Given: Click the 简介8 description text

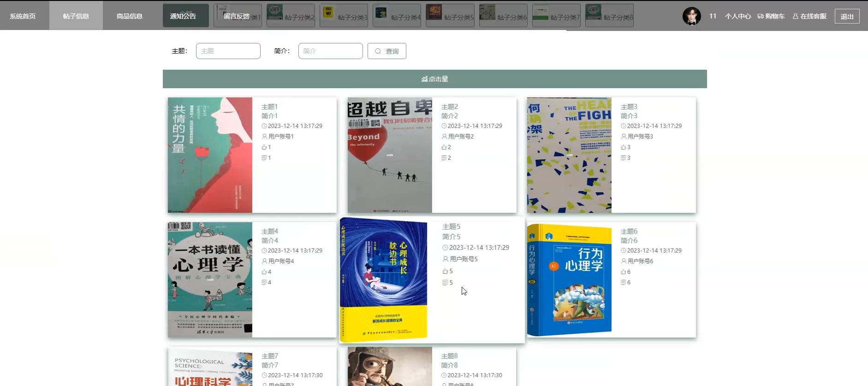Looking at the screenshot, I should 449,365.
